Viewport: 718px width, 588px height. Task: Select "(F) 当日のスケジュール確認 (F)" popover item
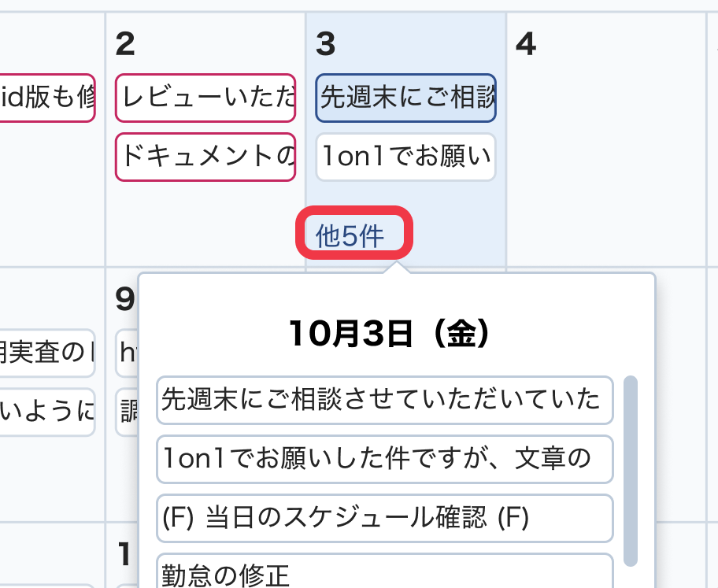(x=384, y=518)
